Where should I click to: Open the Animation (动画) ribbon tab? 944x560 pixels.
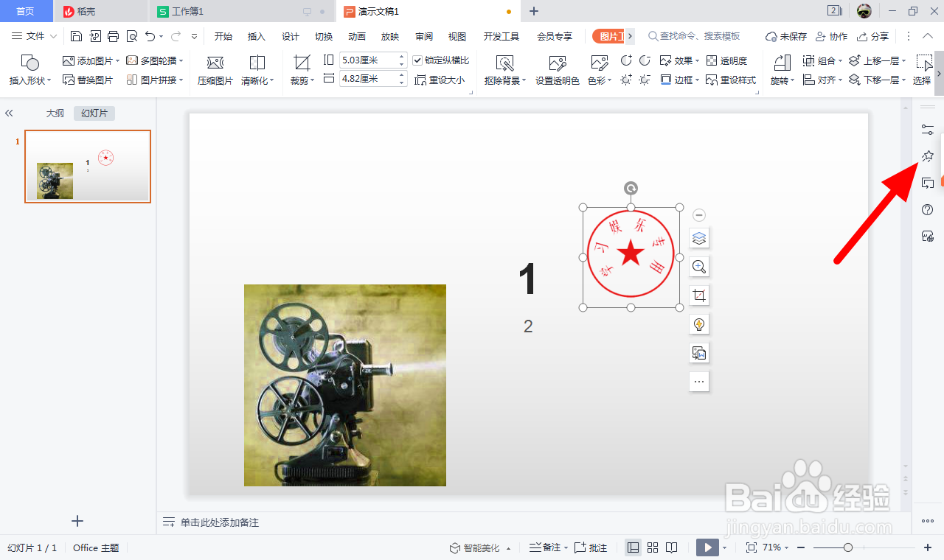(357, 36)
